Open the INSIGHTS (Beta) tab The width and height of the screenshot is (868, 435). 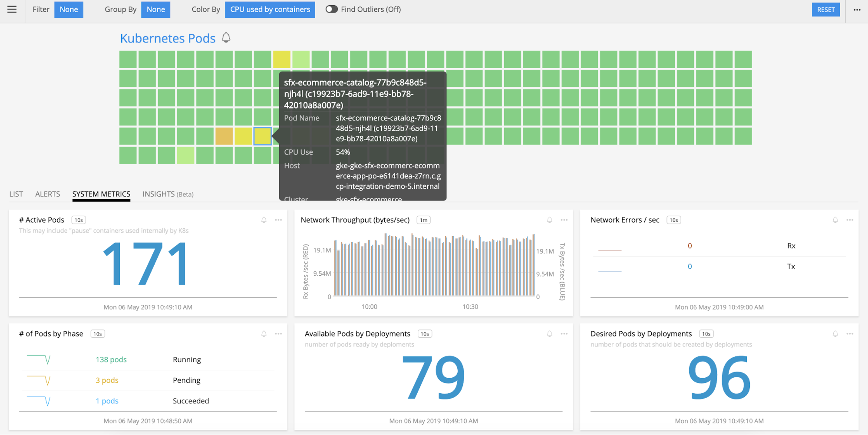[168, 194]
